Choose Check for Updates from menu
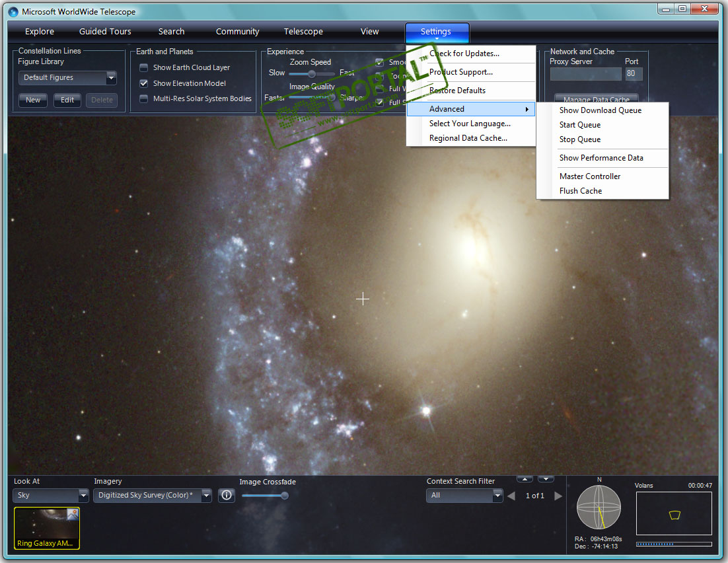The image size is (728, 563). tap(471, 54)
